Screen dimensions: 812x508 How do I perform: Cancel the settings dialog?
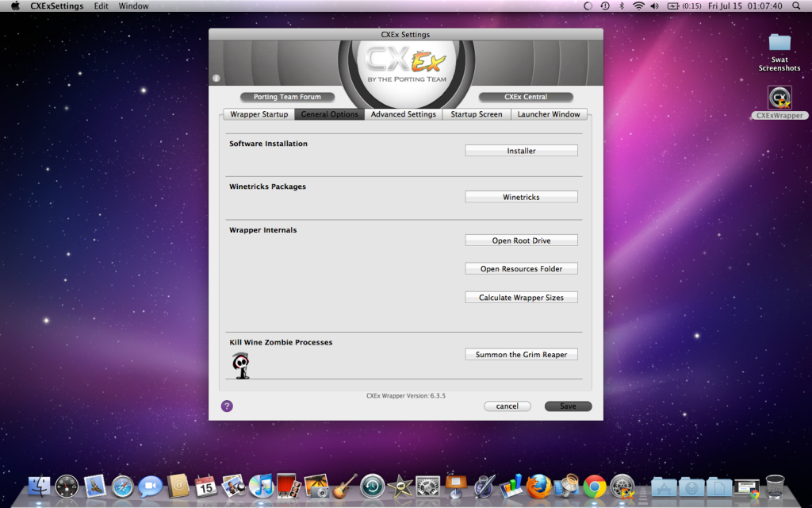tap(507, 406)
